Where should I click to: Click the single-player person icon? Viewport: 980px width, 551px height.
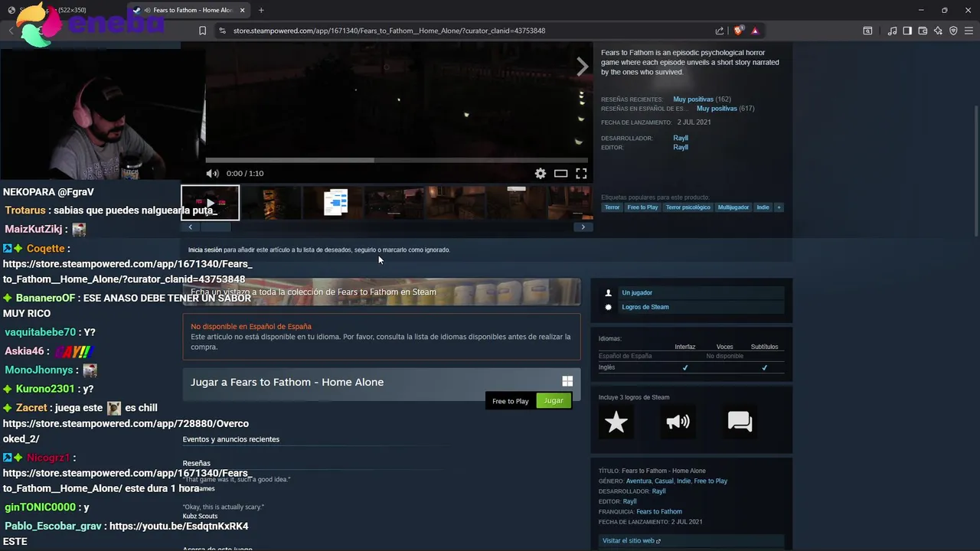[x=609, y=293]
